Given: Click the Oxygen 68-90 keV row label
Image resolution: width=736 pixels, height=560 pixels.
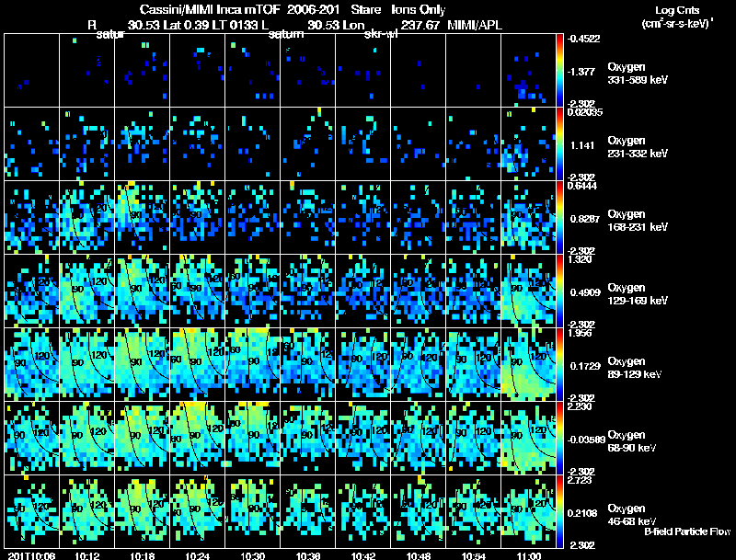Looking at the screenshot, I should (632, 440).
